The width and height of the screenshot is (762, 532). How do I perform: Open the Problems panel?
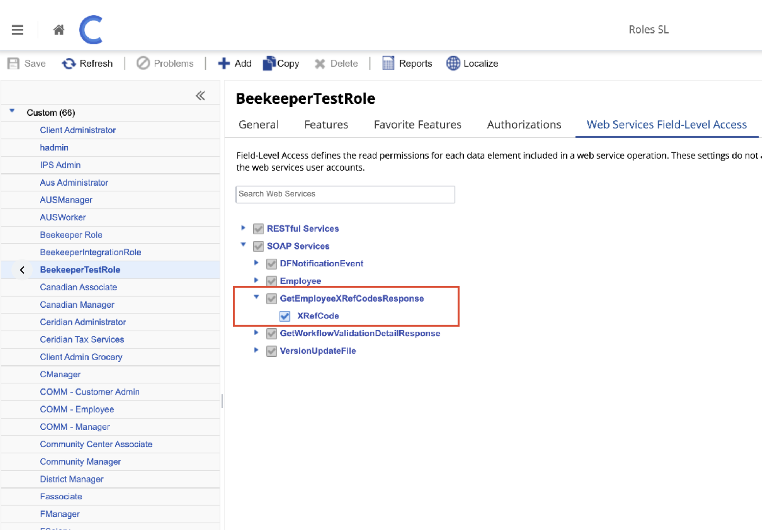165,63
